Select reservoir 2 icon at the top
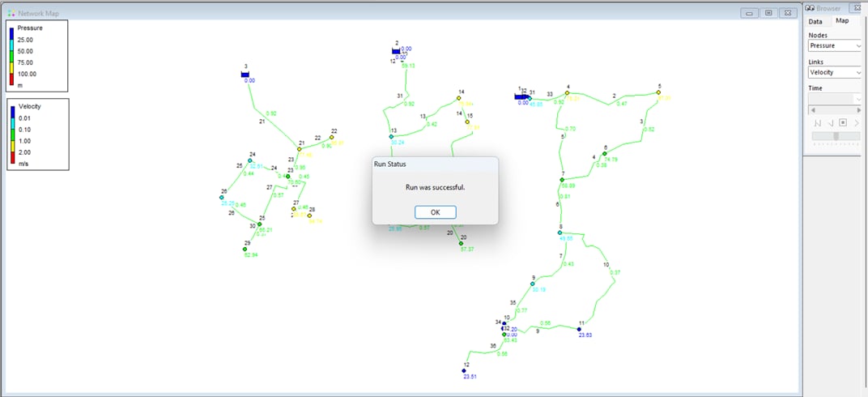The width and height of the screenshot is (868, 397). pyautogui.click(x=396, y=52)
